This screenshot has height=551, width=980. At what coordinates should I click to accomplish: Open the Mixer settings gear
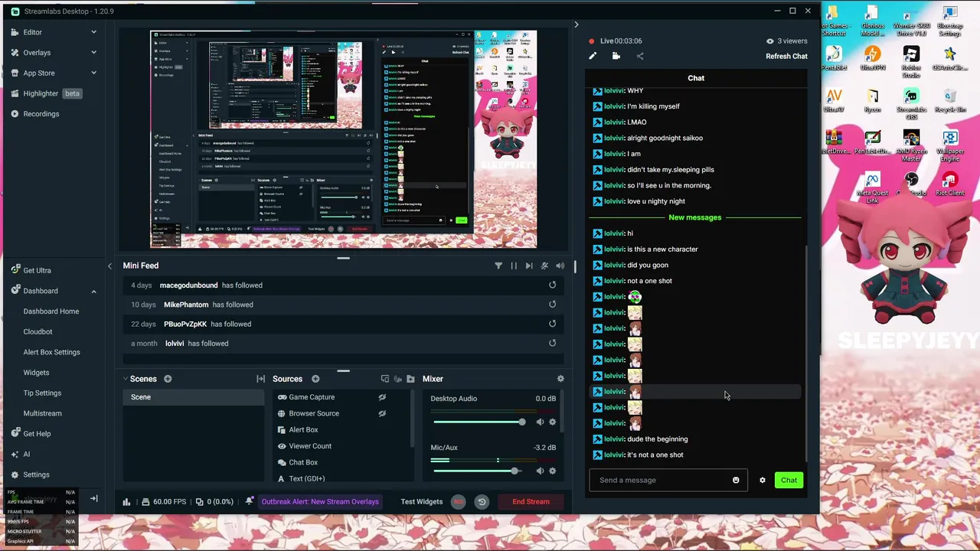[560, 379]
